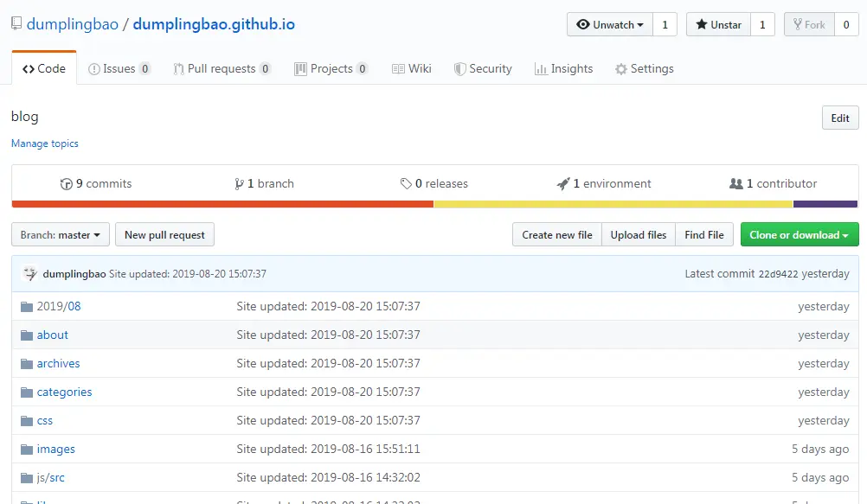Open the Projects tab

pyautogui.click(x=331, y=68)
